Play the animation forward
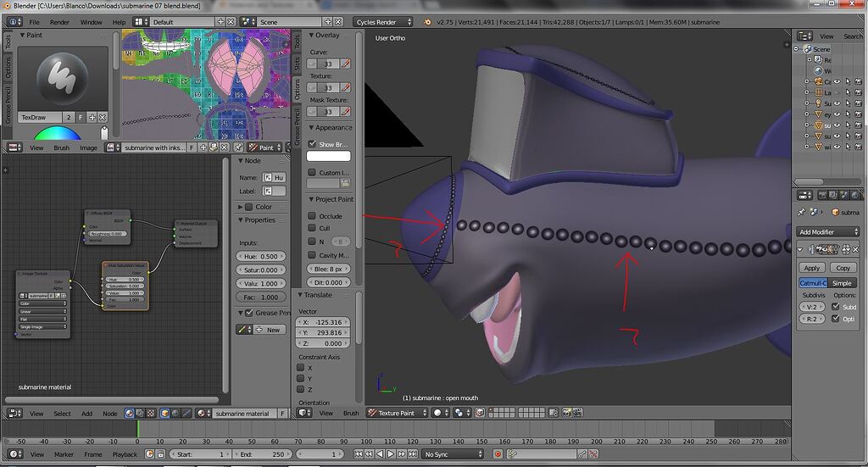This screenshot has width=868, height=467. click(391, 454)
